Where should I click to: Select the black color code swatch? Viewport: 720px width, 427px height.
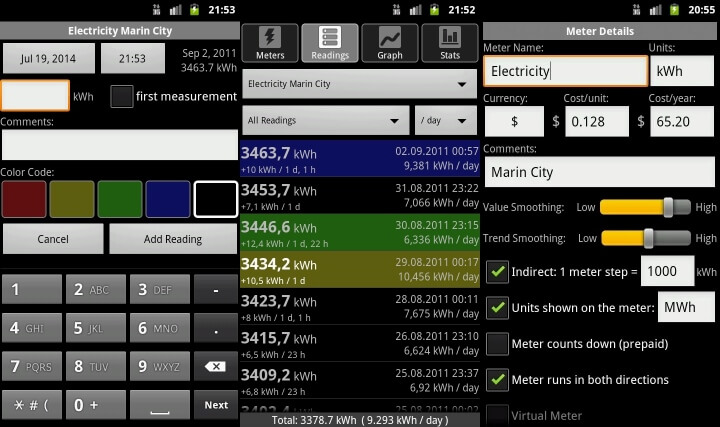click(x=215, y=199)
